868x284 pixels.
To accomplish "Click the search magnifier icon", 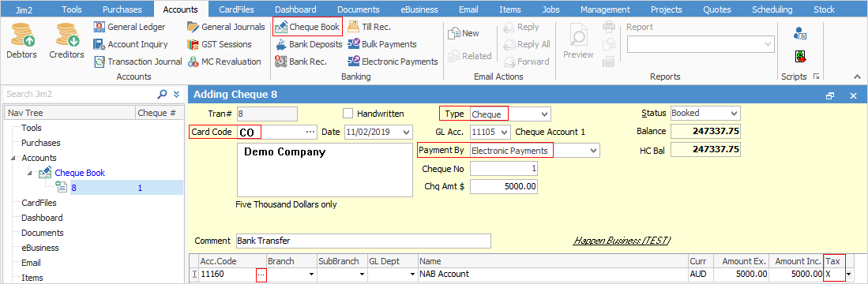I will click(x=162, y=94).
